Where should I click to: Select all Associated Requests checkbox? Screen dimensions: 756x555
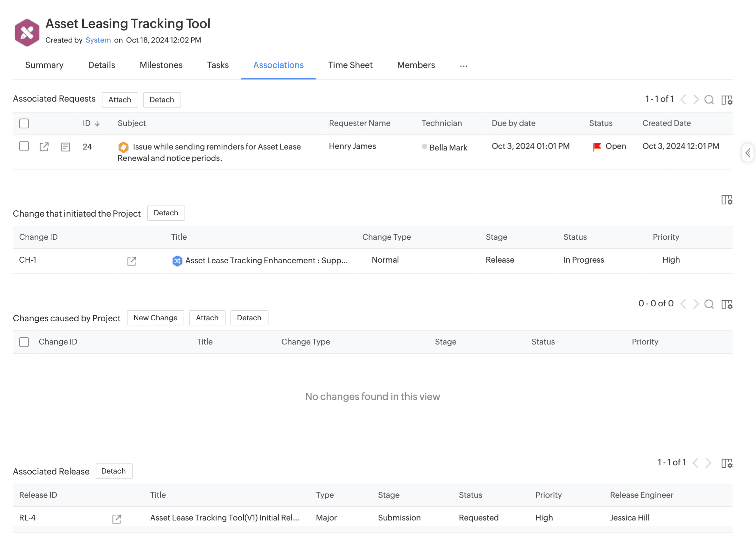(x=24, y=123)
